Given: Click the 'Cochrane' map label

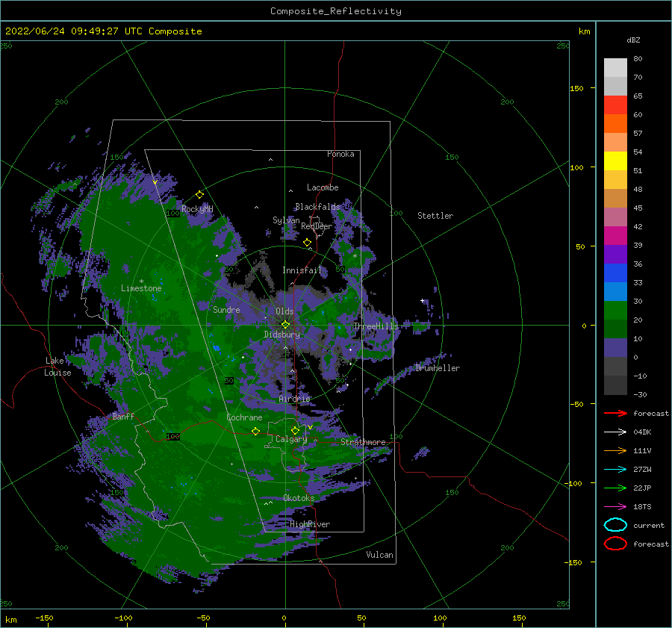Looking at the screenshot, I should [x=244, y=417].
